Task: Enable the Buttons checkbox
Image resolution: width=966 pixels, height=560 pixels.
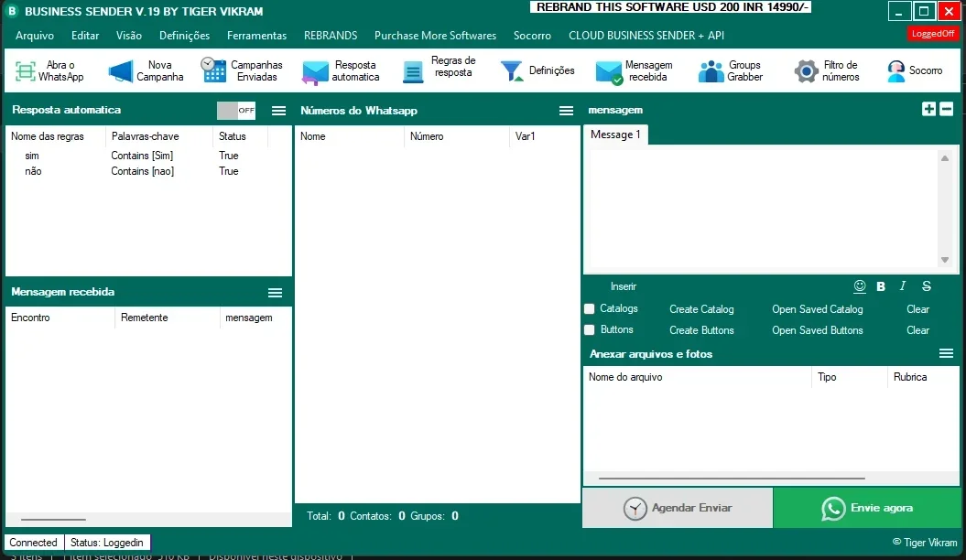Action: click(x=590, y=329)
